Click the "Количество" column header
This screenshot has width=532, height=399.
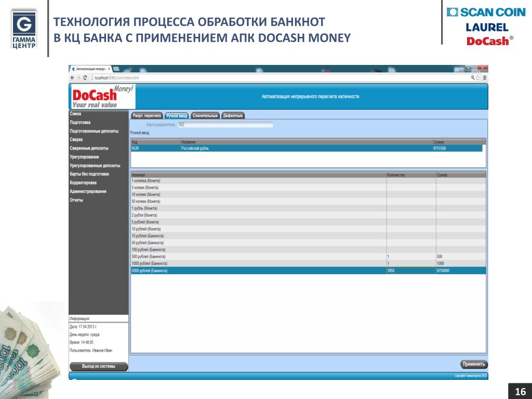click(x=411, y=175)
